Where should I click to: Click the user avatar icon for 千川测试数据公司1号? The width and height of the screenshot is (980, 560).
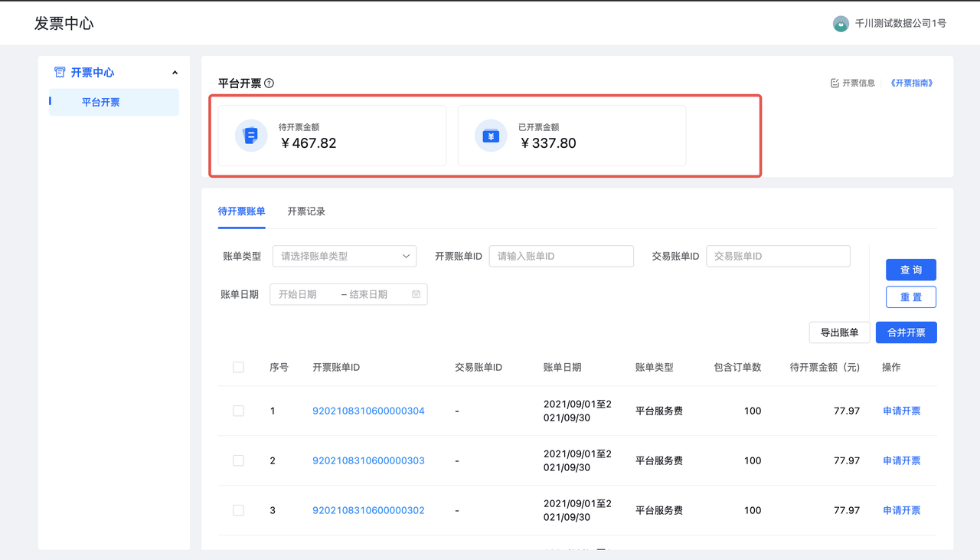pos(841,24)
